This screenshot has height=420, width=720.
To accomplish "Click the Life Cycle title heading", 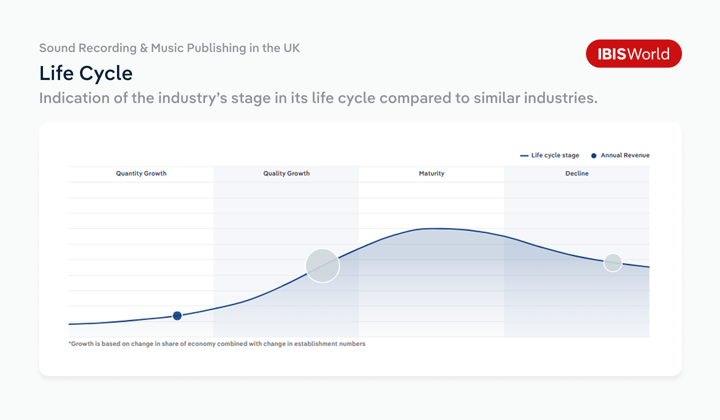I will [x=86, y=73].
